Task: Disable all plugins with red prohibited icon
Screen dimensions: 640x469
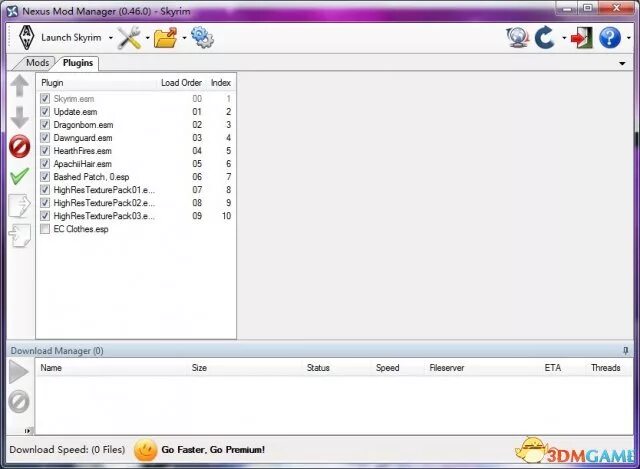Action: click(19, 146)
